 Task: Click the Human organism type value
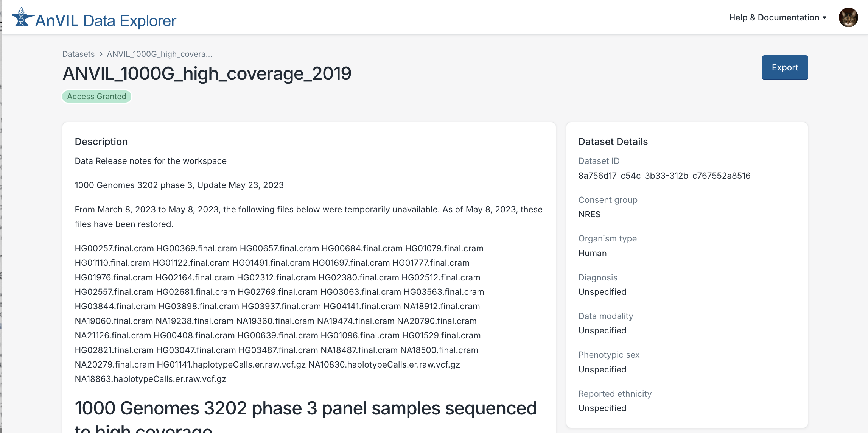pos(592,253)
